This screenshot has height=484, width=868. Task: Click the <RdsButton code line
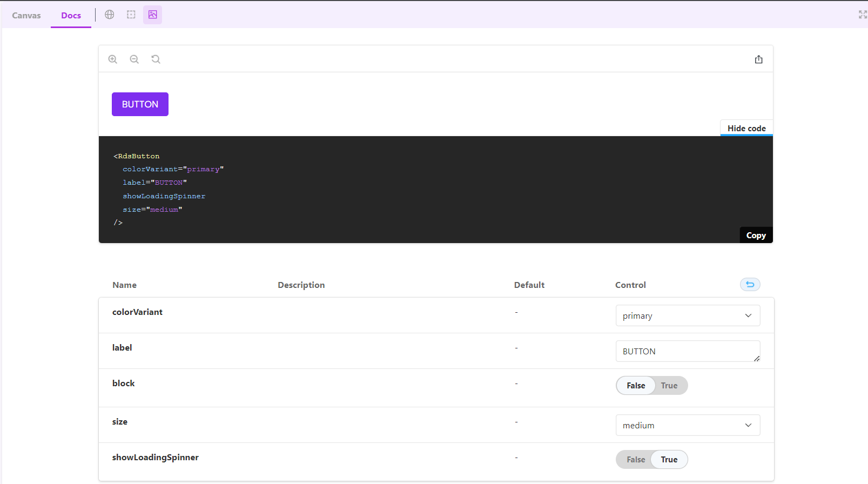point(137,156)
